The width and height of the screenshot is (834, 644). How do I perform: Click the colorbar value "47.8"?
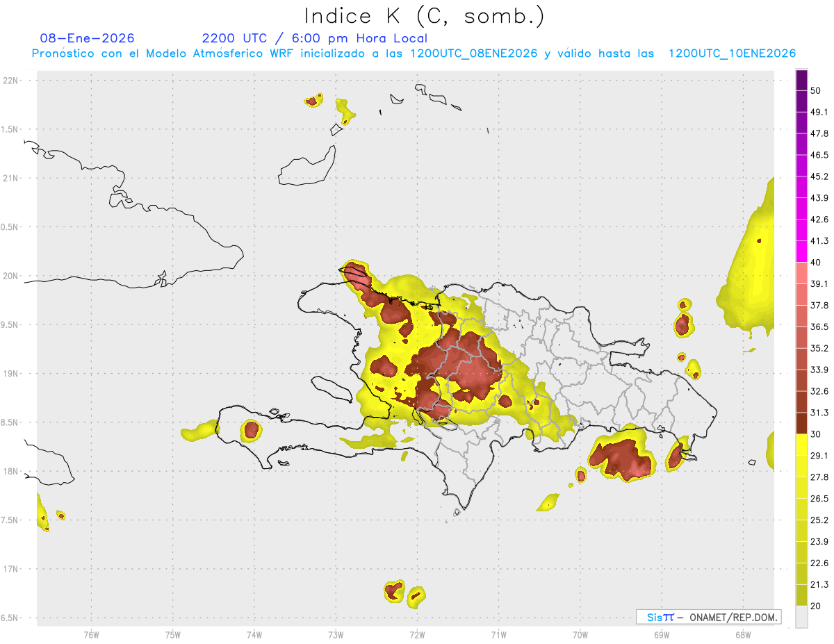coord(819,134)
